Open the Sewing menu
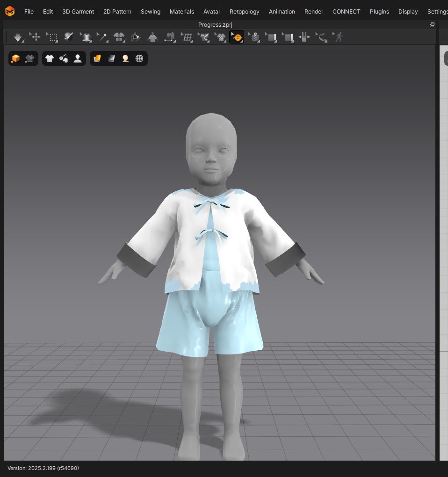The width and height of the screenshot is (448, 477). pos(151,12)
